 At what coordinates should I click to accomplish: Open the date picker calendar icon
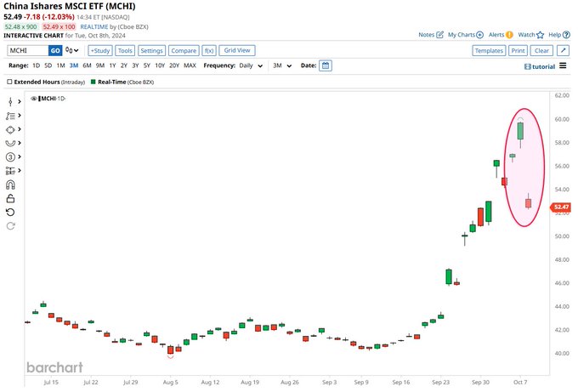326,66
